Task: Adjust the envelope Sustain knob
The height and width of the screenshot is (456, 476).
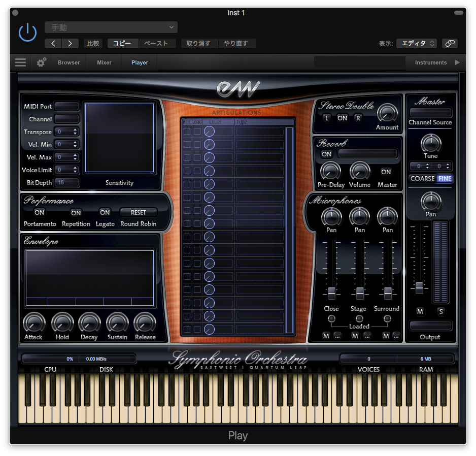Action: click(x=117, y=323)
